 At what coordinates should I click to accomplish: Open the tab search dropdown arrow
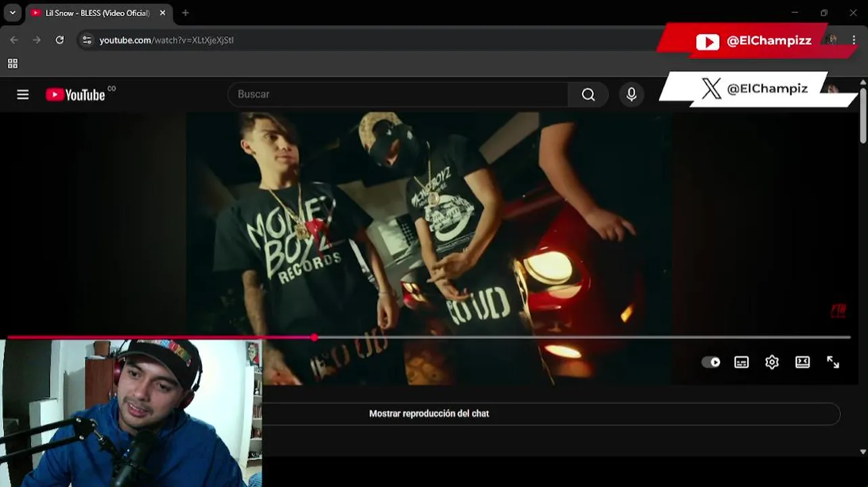click(12, 13)
